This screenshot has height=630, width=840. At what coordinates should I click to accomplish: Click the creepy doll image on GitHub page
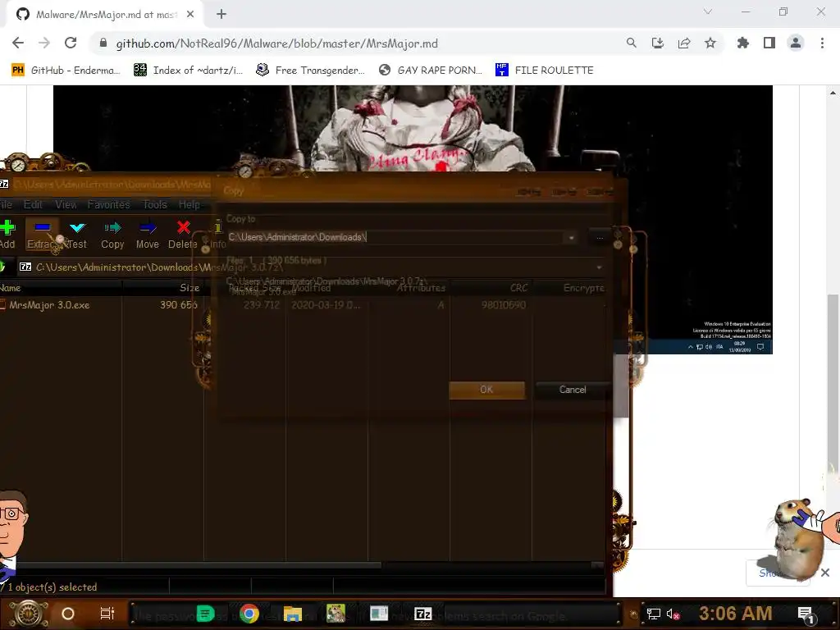point(413,219)
